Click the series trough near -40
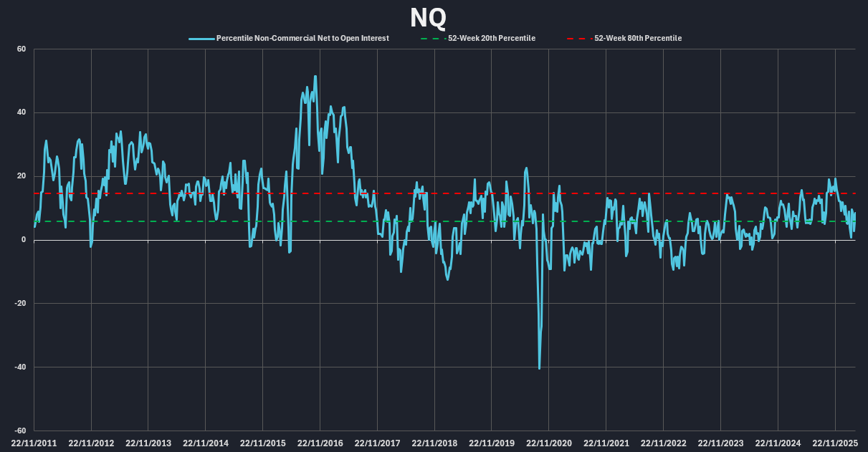Image resolution: width=868 pixels, height=452 pixels. pos(539,368)
